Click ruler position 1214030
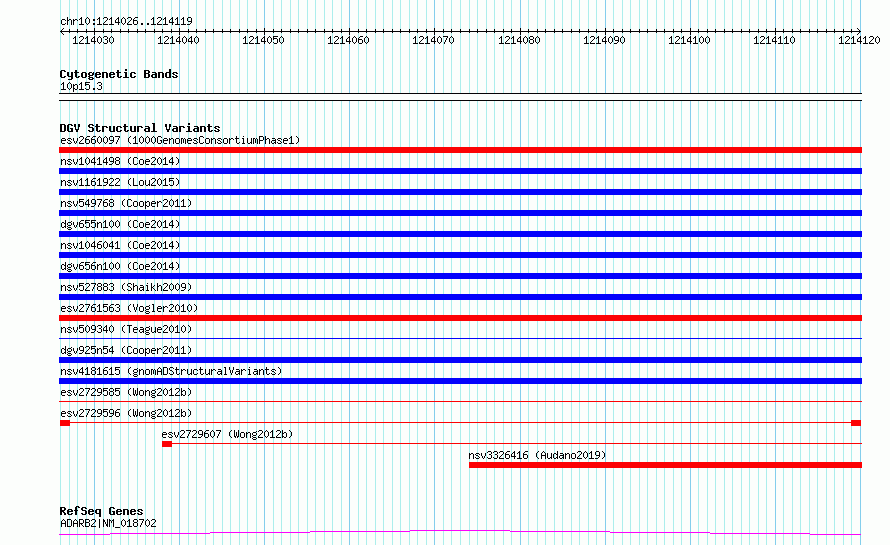Image resolution: width=890 pixels, height=545 pixels. click(x=93, y=40)
